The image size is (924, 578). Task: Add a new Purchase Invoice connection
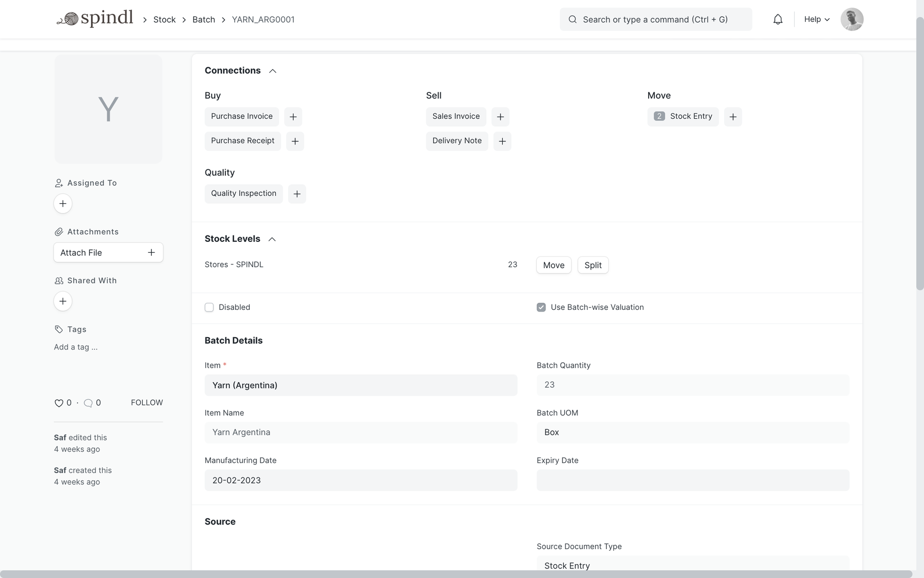pos(293,116)
